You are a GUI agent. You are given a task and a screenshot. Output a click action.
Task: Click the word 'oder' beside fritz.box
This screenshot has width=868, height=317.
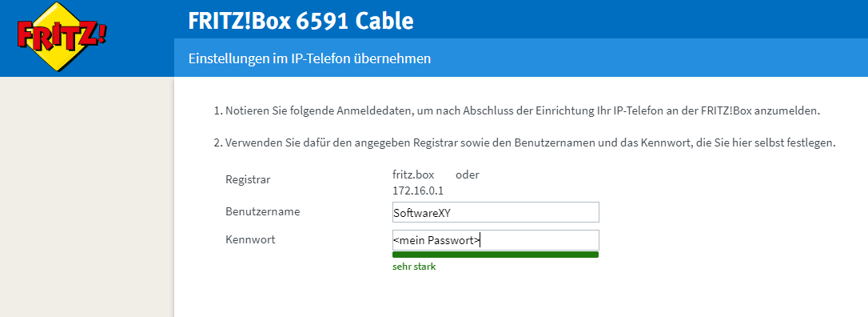pyautogui.click(x=468, y=175)
